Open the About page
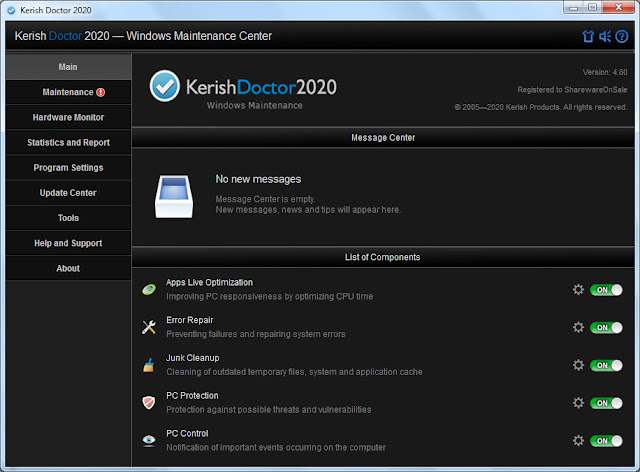The image size is (640, 472). click(68, 268)
